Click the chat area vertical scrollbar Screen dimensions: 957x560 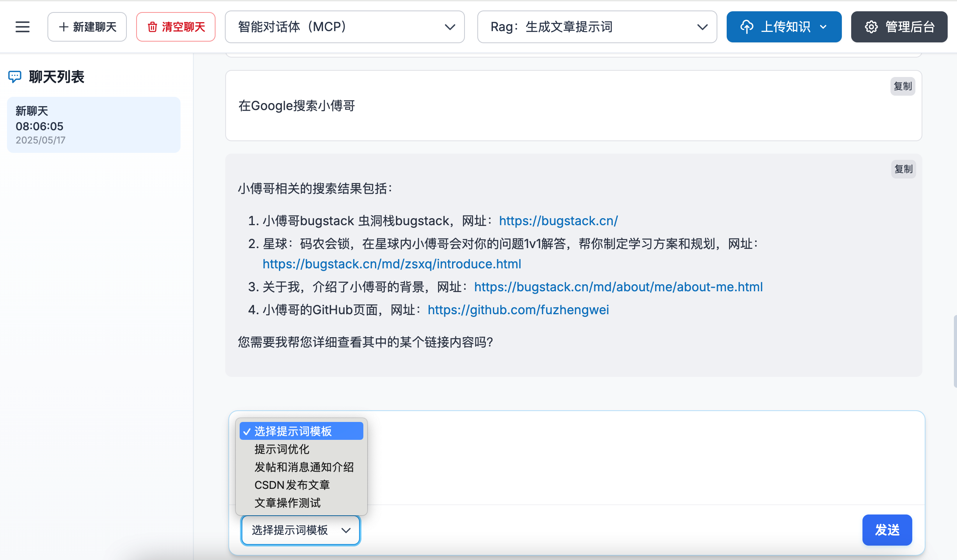click(x=955, y=352)
